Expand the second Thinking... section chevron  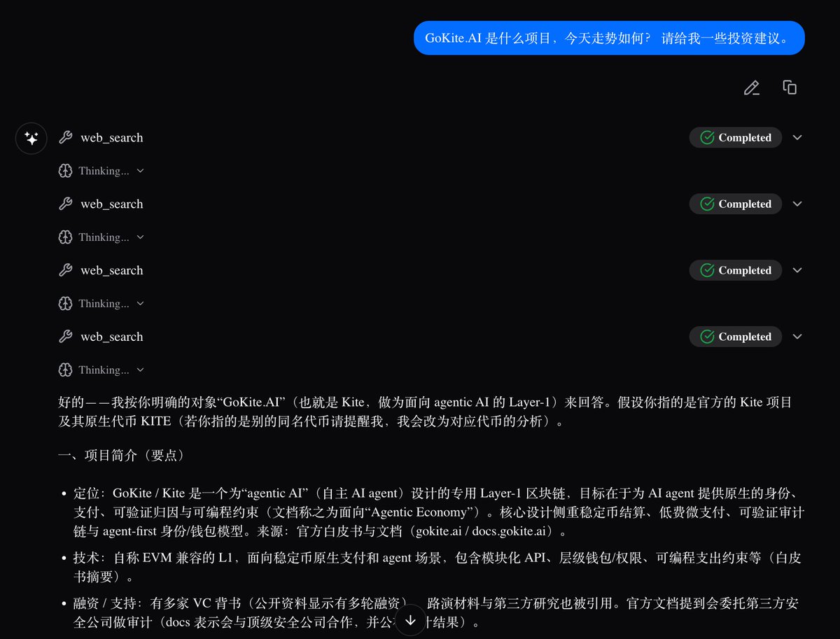tap(141, 237)
